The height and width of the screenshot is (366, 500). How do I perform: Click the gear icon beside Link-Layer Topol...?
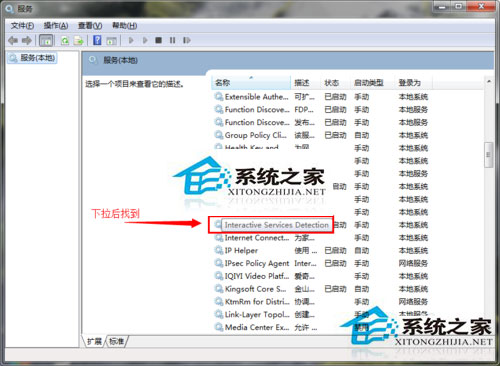[x=219, y=314]
